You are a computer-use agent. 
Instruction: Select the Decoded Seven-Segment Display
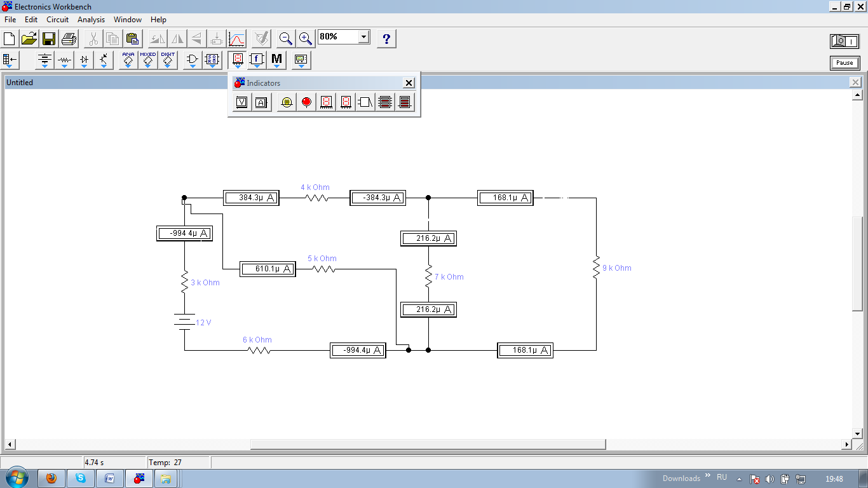(x=346, y=102)
